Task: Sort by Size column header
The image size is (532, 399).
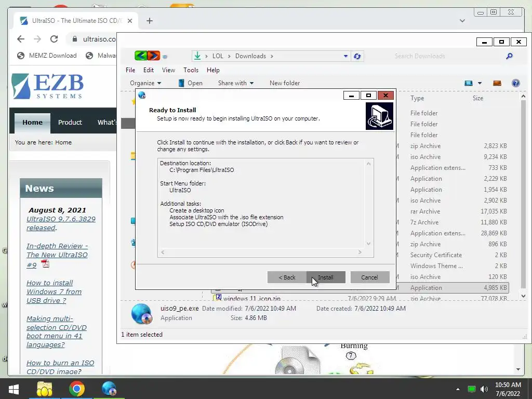Action: (x=478, y=98)
